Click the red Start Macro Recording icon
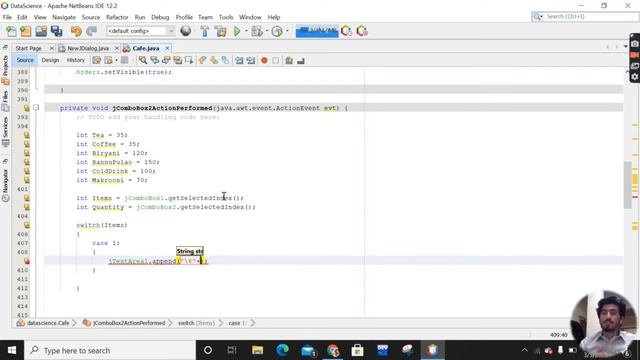This screenshot has width=640, height=360. click(264, 60)
